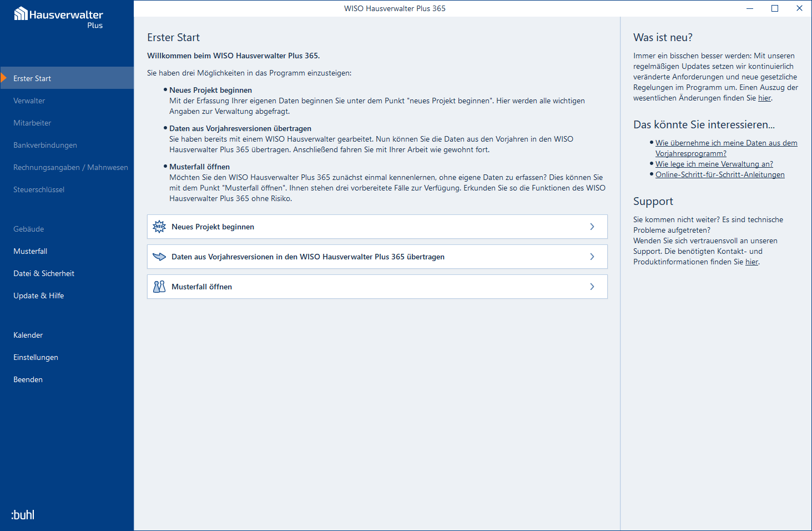812x531 pixels.
Task: Click the chevron on the Neues Projekt beginnen row
Action: (592, 227)
